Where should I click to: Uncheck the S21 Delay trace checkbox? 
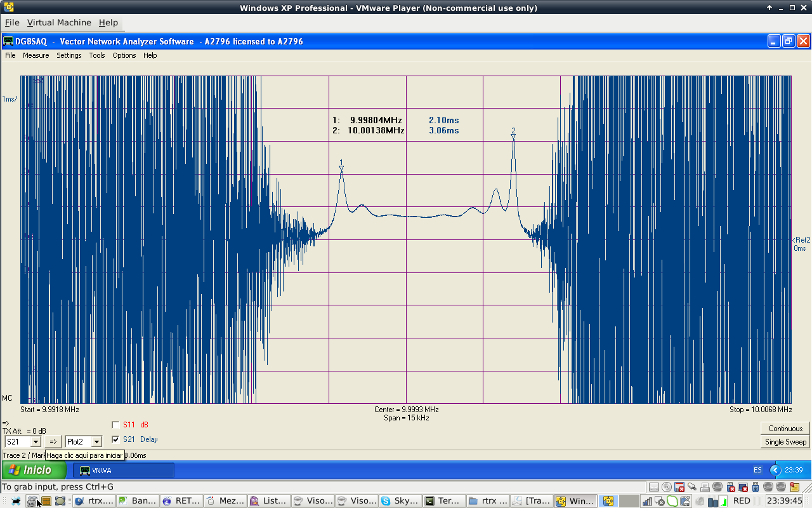click(115, 439)
